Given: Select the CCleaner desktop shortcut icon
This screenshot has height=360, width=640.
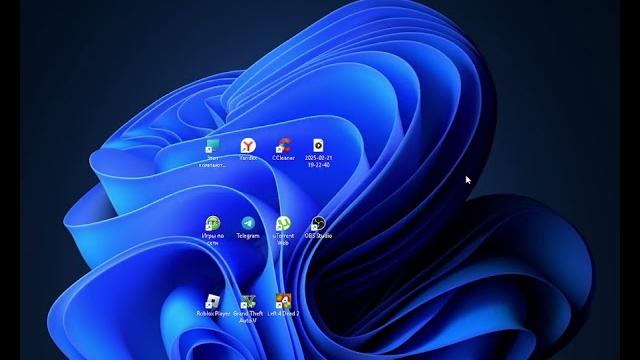Looking at the screenshot, I should [x=283, y=146].
